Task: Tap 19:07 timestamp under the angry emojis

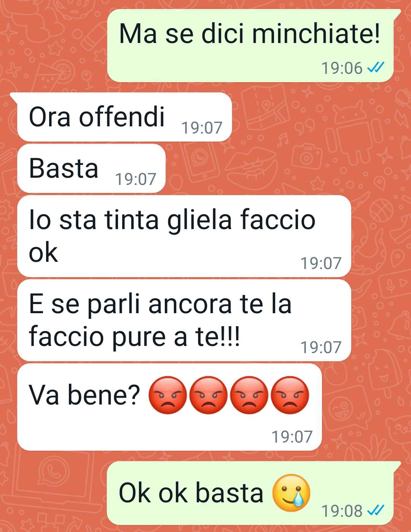Action: coord(292,437)
